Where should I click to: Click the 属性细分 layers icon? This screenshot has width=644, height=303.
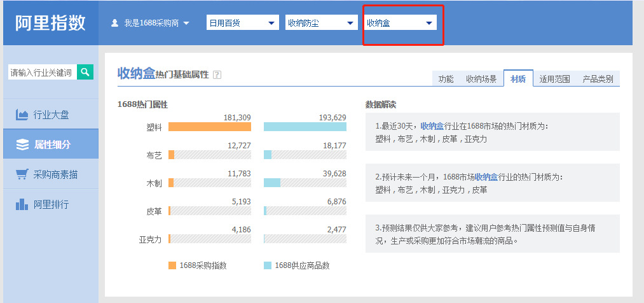(22, 144)
